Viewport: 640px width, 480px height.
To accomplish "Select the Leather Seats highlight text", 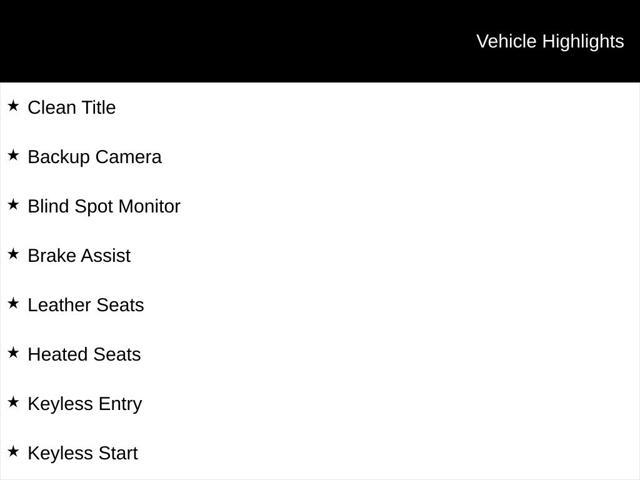I will 86,305.
